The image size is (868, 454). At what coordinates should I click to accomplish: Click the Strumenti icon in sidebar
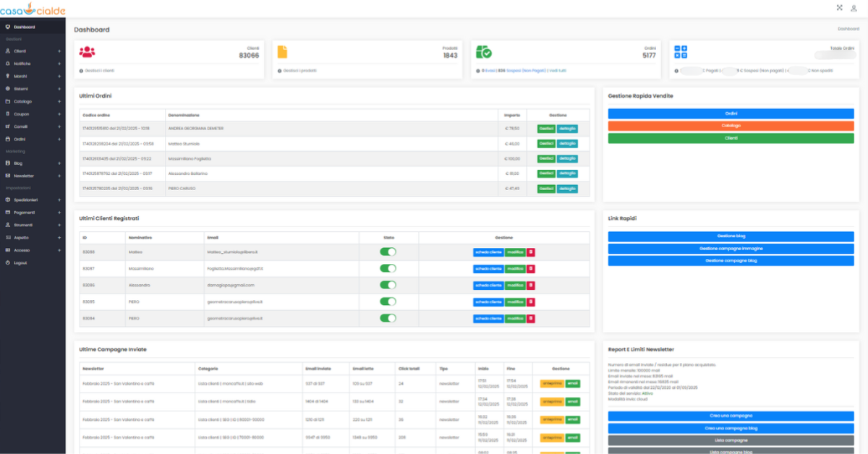point(7,225)
